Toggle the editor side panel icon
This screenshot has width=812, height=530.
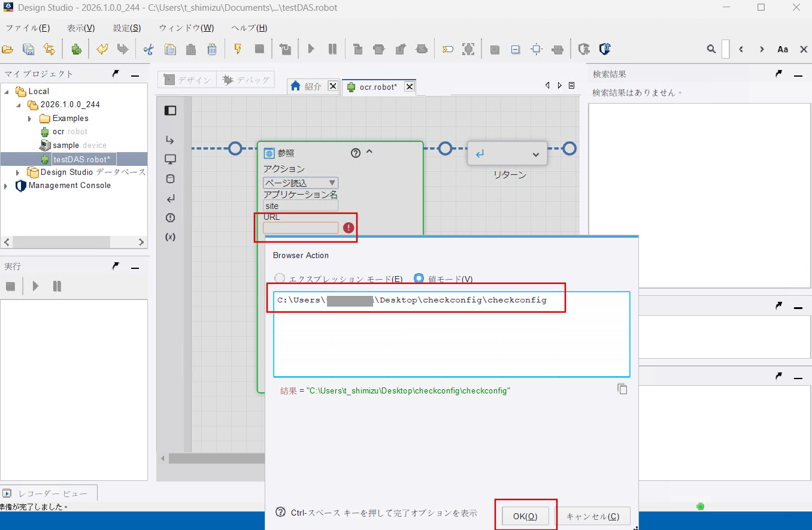click(170, 110)
